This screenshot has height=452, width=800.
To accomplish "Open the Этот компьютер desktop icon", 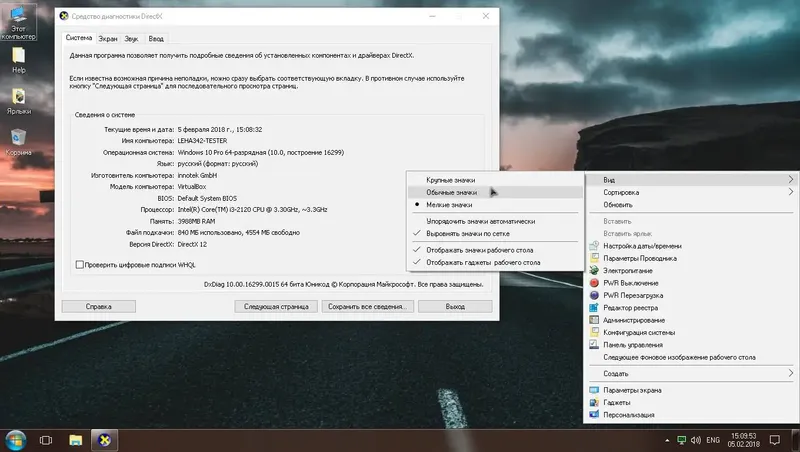I will [18, 22].
